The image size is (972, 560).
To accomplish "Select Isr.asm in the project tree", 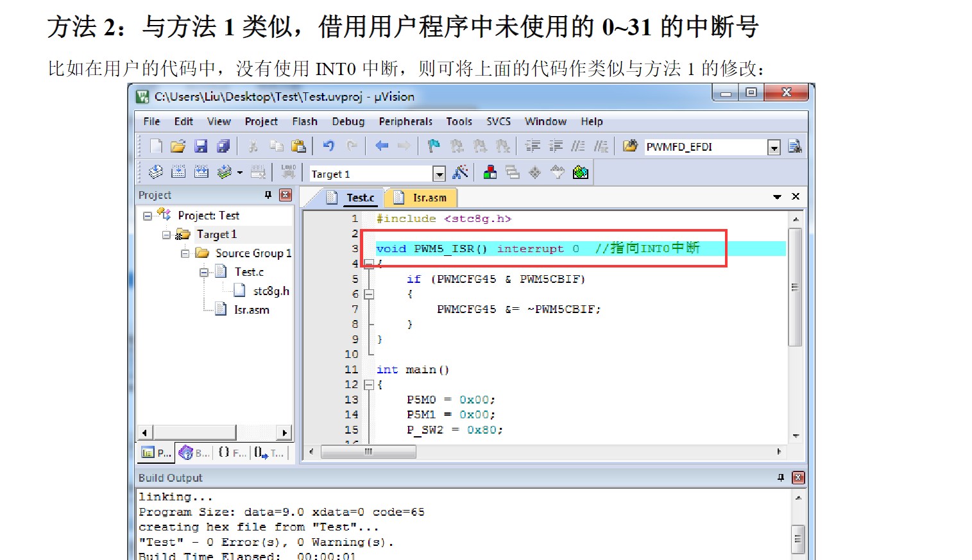I will (252, 310).
